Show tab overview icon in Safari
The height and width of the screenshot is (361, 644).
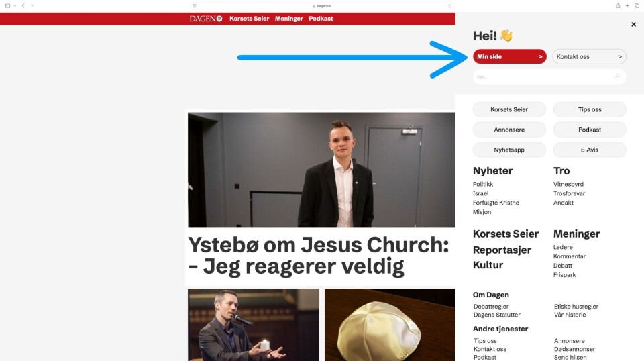coord(637,6)
